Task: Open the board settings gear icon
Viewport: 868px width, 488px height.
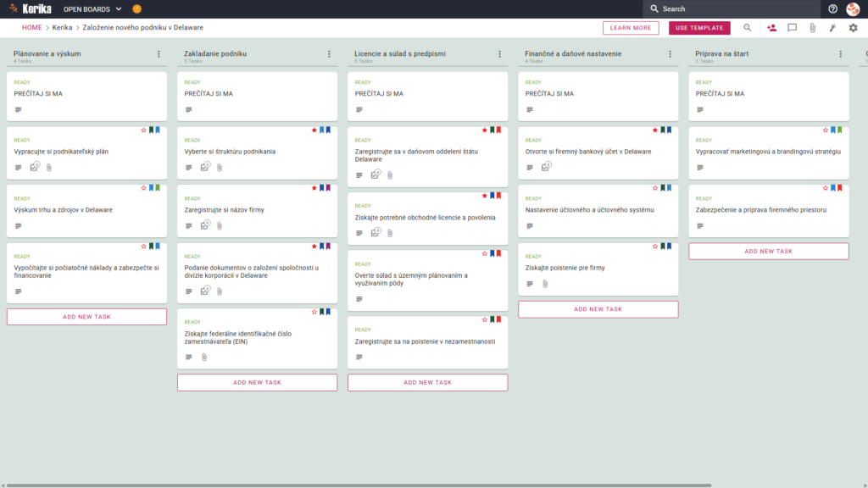Action: 853,28
